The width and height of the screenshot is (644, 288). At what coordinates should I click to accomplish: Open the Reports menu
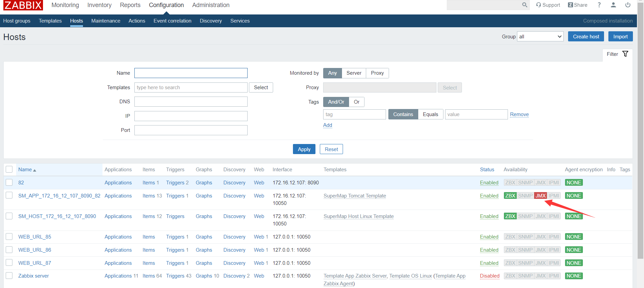(x=130, y=5)
